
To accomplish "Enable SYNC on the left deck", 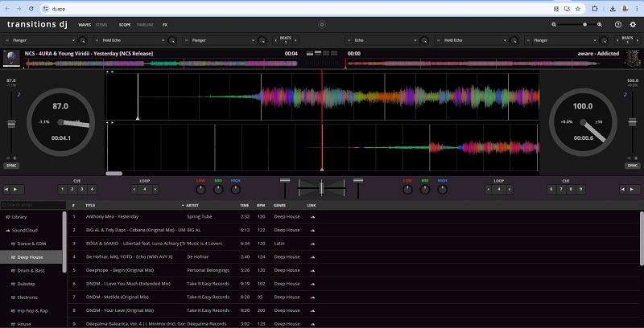I will [11, 166].
